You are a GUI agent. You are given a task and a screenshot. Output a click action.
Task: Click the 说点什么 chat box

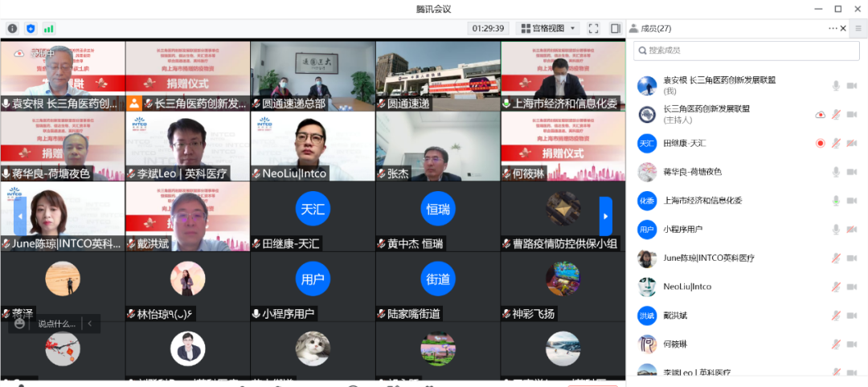pyautogui.click(x=55, y=324)
